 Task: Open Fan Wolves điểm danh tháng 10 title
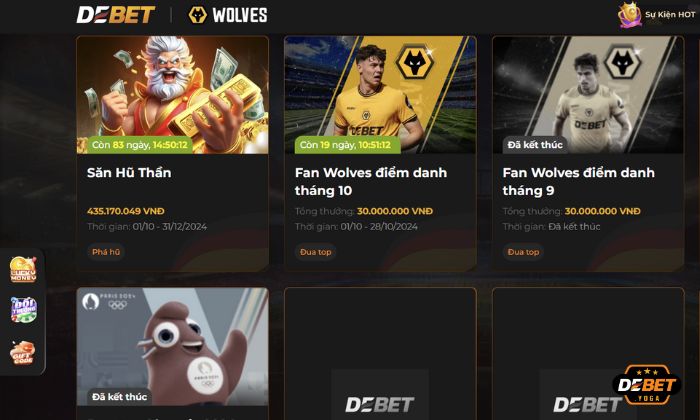click(x=371, y=181)
